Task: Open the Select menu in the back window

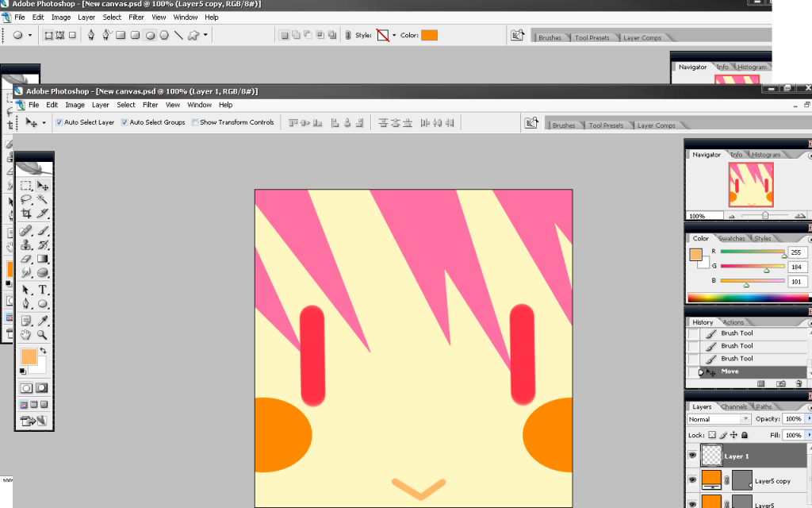Action: coord(112,17)
